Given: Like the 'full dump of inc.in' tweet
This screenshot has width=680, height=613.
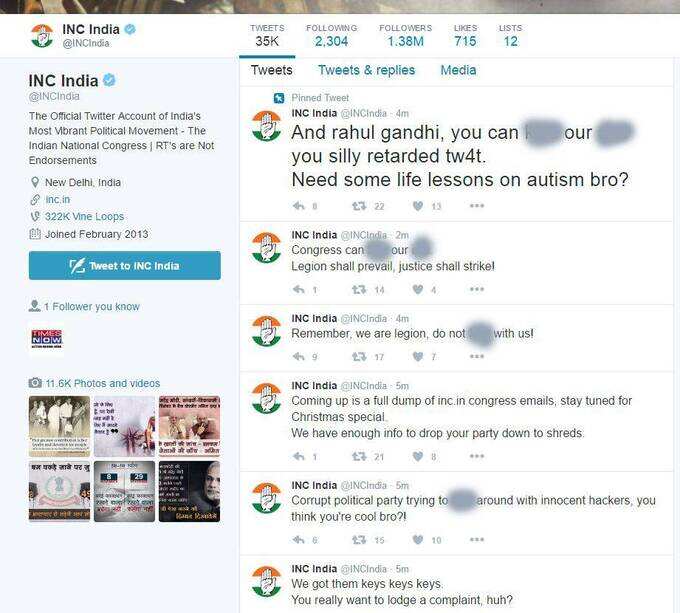Looking at the screenshot, I should click(418, 456).
